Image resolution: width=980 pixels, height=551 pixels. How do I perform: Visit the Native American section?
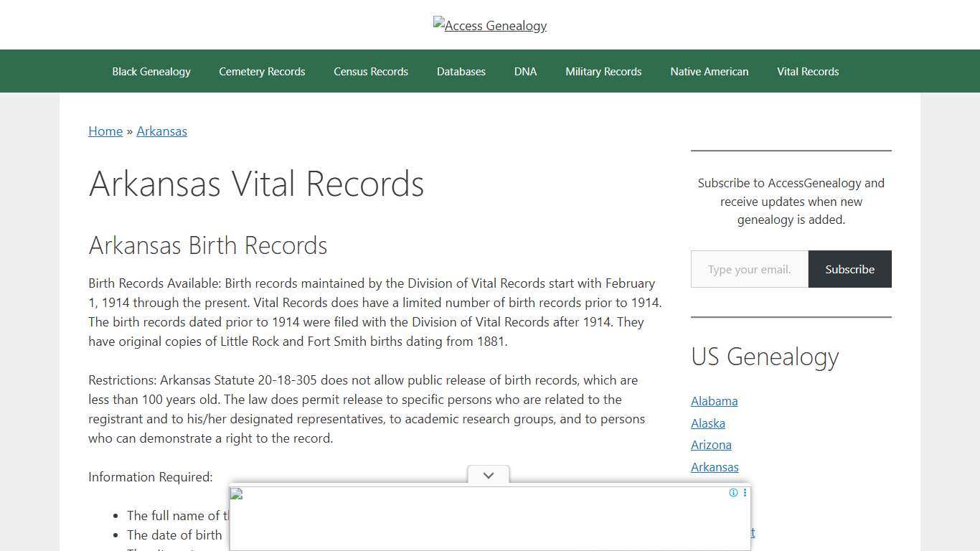(x=709, y=71)
